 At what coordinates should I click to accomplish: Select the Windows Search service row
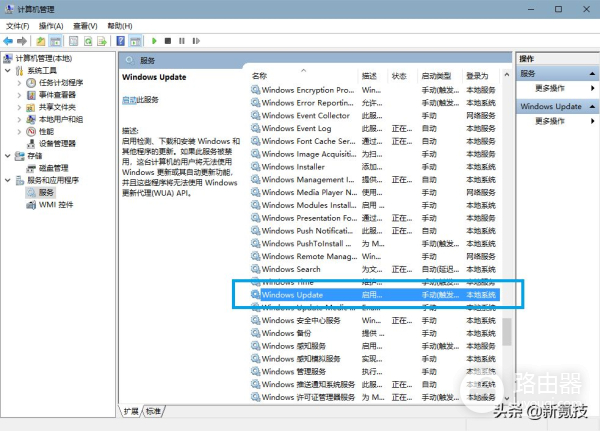pyautogui.click(x=375, y=269)
